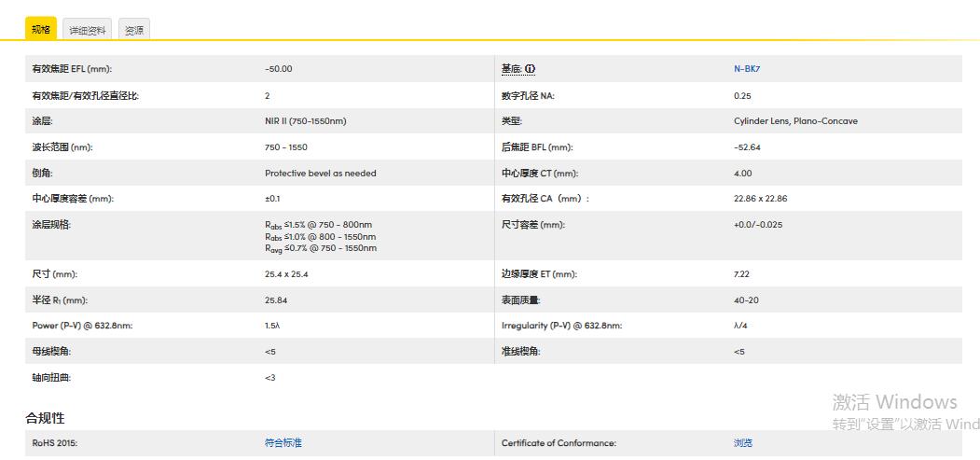Click the 符合标准 RoHS link

283,443
